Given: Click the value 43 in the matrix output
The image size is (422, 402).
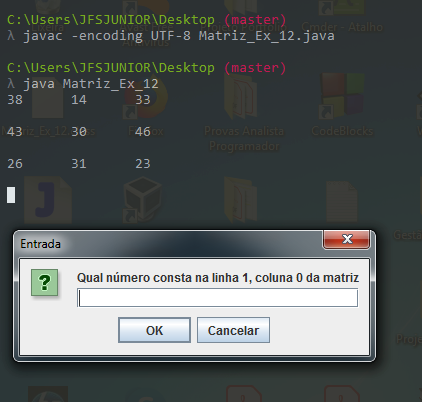Looking at the screenshot, I should tap(15, 132).
